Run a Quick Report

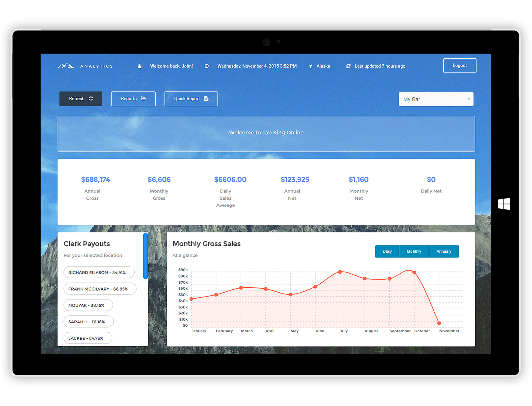[191, 98]
